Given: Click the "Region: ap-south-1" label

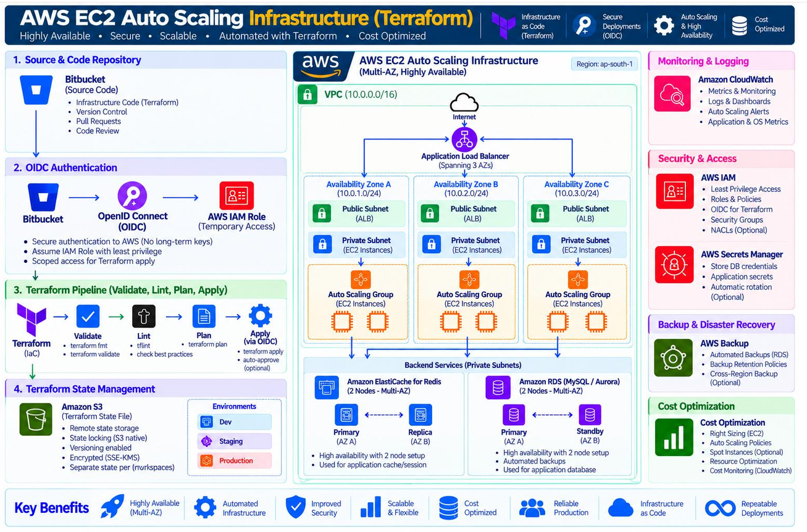Looking at the screenshot, I should (x=604, y=64).
